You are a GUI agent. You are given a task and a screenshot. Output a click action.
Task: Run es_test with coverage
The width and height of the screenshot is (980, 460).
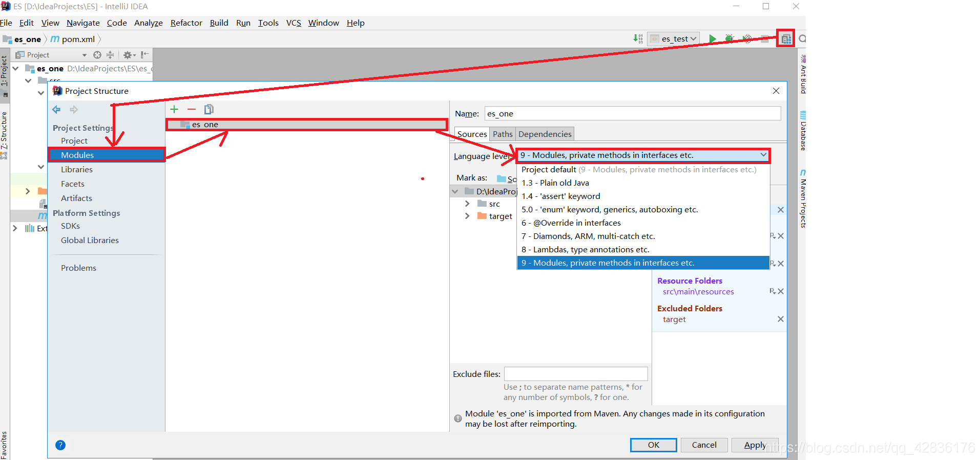pyautogui.click(x=747, y=39)
